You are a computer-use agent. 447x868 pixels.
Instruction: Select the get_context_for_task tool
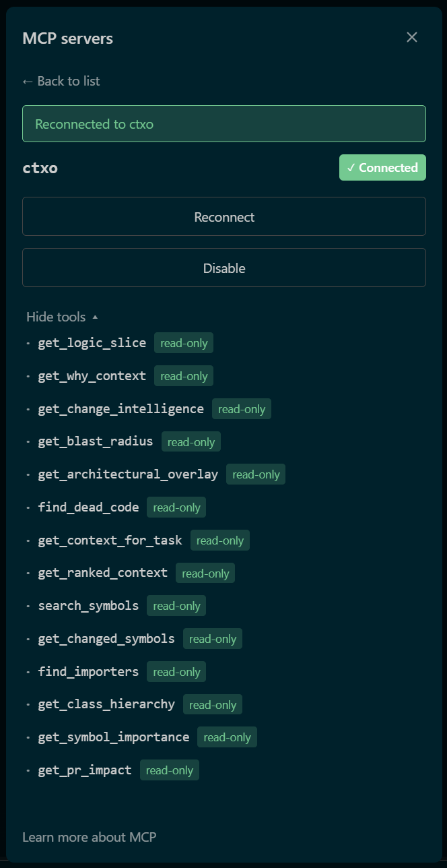point(110,540)
